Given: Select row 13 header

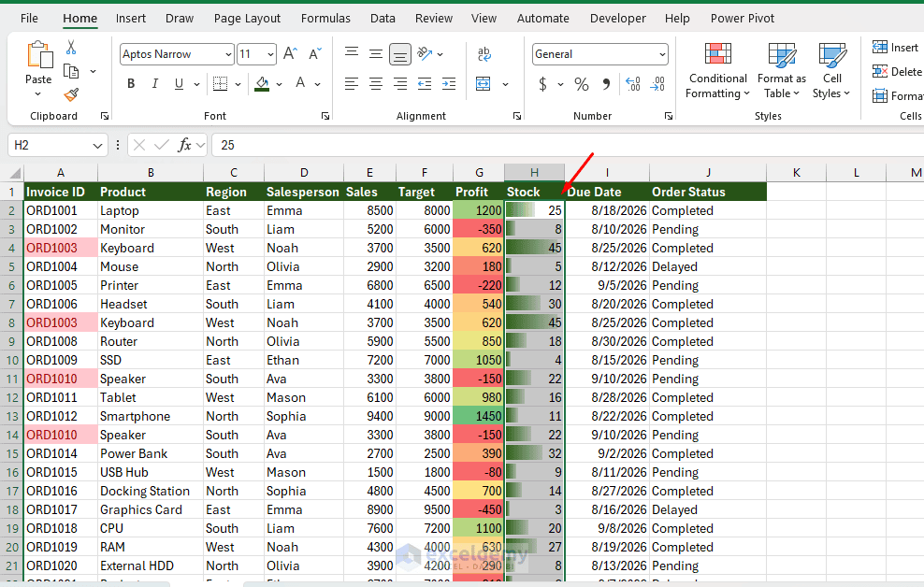Looking at the screenshot, I should click(x=12, y=416).
